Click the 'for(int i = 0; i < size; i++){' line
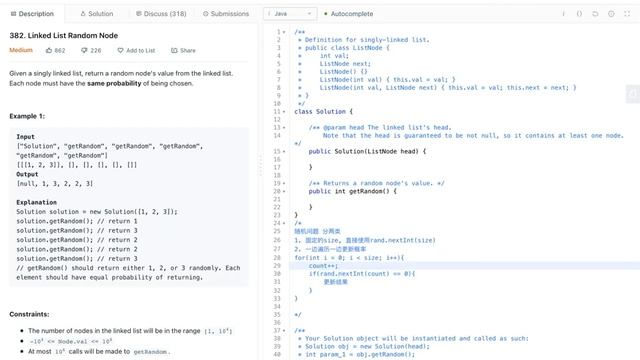This screenshot has width=640, height=360. pos(349,258)
